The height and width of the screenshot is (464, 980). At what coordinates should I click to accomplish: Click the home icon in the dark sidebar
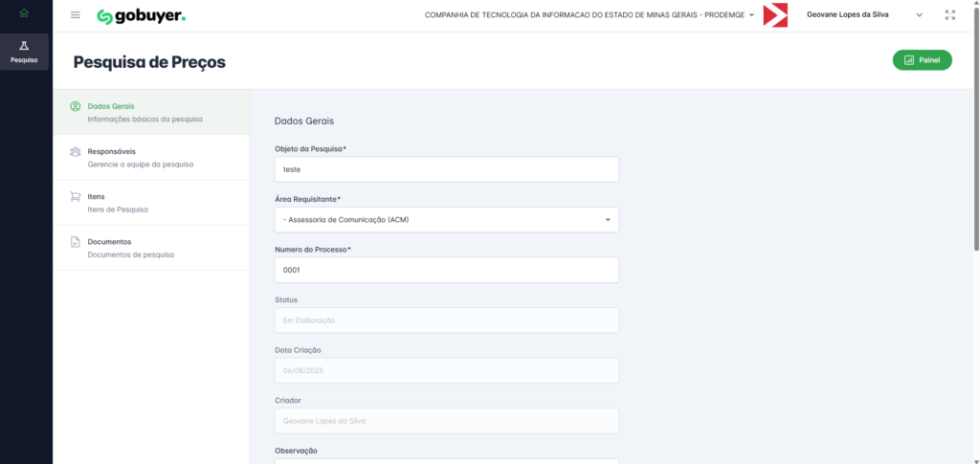[x=24, y=12]
